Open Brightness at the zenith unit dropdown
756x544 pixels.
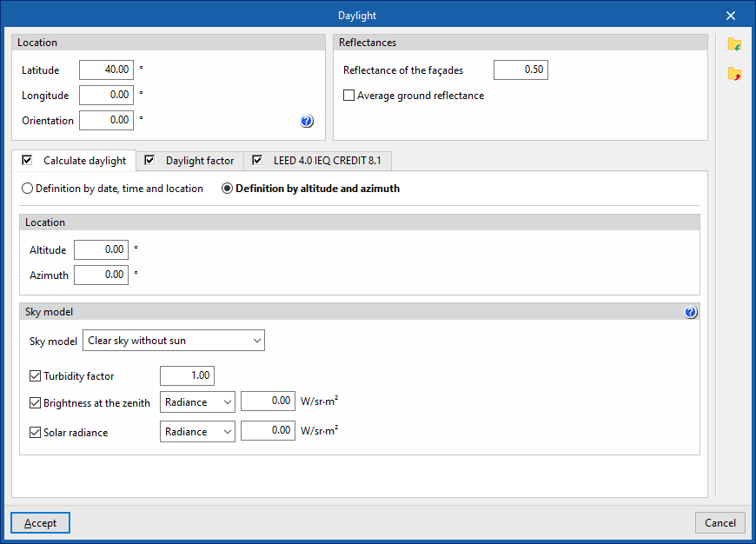click(x=197, y=401)
